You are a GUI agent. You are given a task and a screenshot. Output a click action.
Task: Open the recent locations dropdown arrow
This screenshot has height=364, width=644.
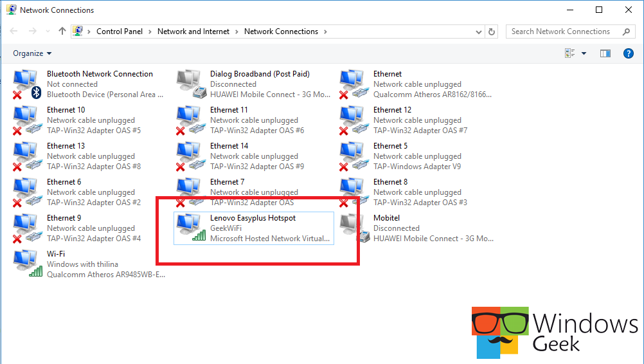[48, 32]
